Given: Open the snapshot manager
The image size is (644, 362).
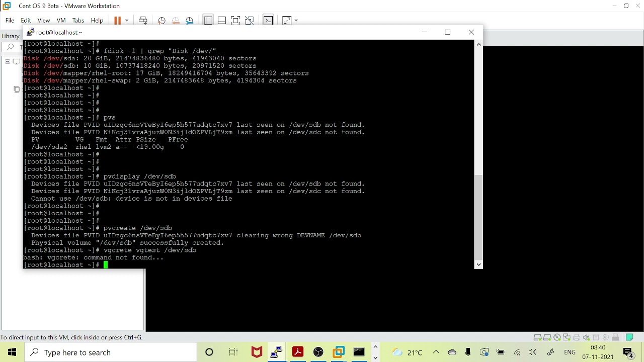Looking at the screenshot, I should [x=190, y=21].
